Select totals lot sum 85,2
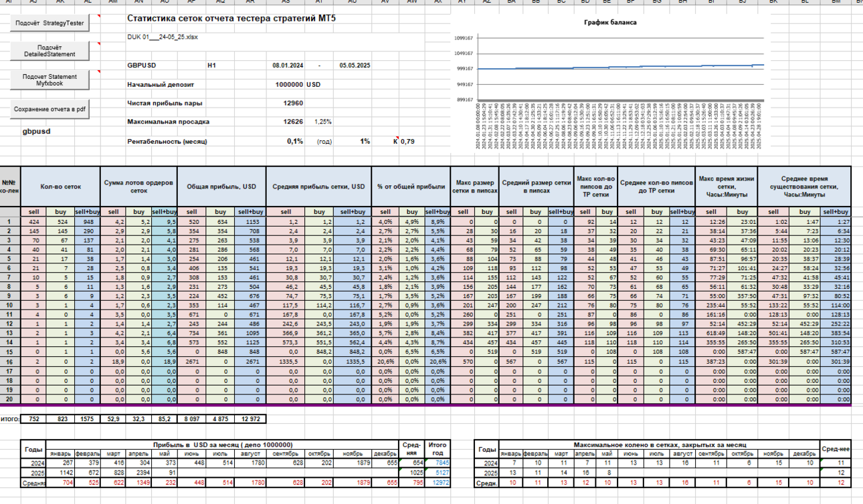The height and width of the screenshot is (504, 863). pos(165,419)
